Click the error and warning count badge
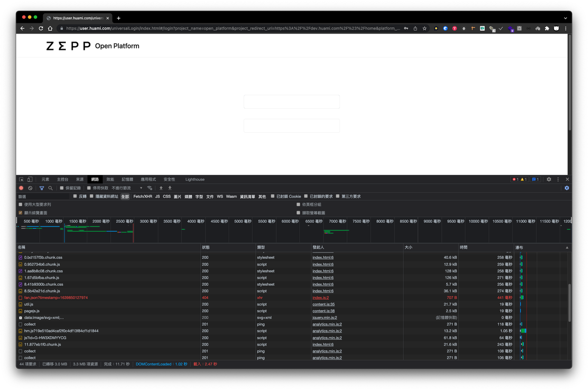This screenshot has height=390, width=588. (x=519, y=179)
